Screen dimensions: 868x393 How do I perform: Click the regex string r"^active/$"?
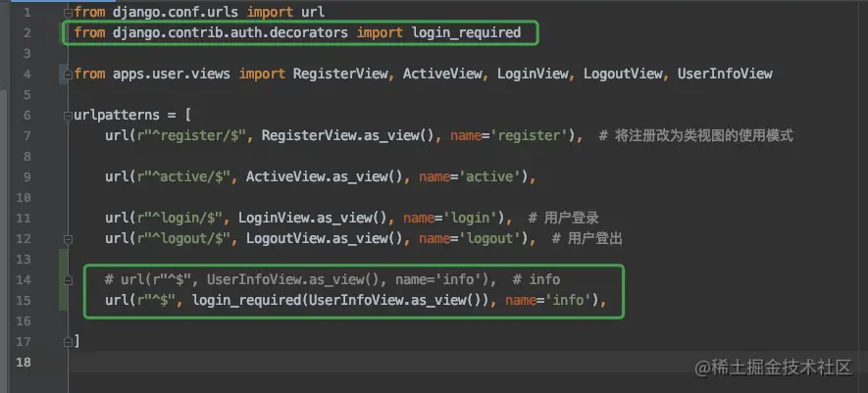coord(182,177)
